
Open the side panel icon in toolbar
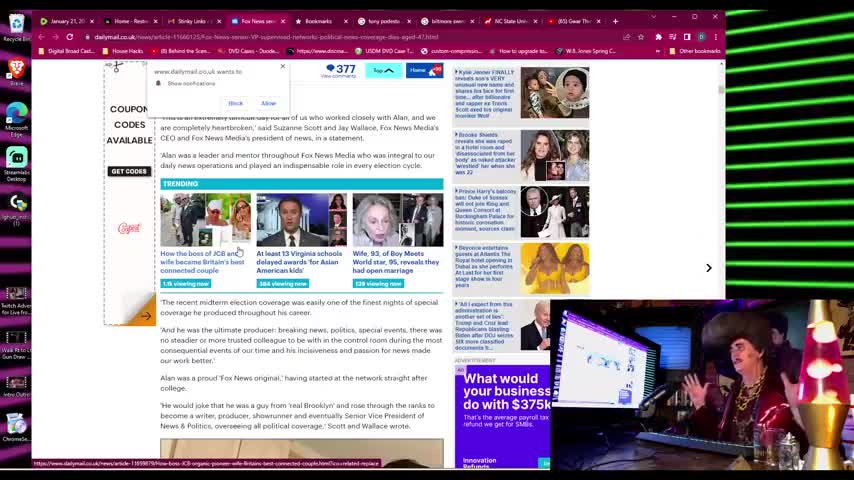click(687, 37)
